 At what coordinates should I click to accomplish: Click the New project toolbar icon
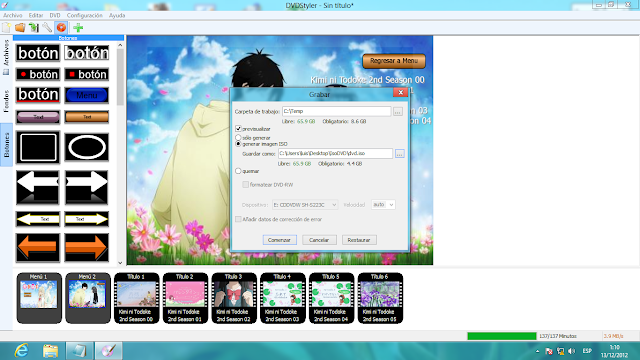click(x=7, y=27)
